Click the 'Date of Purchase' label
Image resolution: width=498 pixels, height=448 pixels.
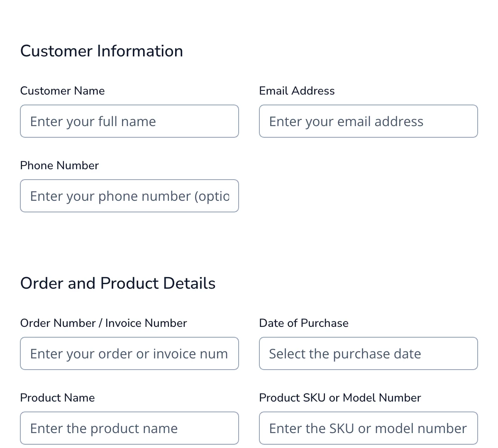tap(304, 323)
